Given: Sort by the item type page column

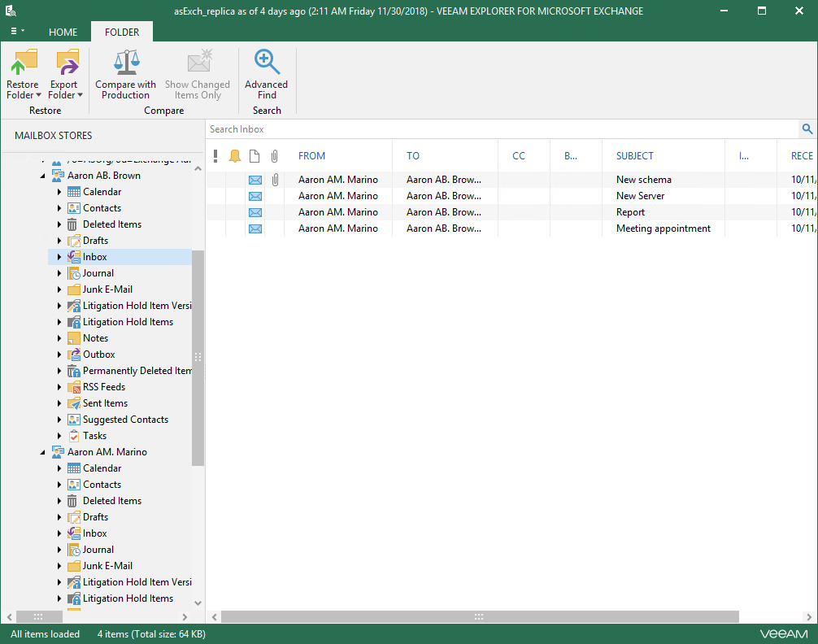Looking at the screenshot, I should [255, 155].
